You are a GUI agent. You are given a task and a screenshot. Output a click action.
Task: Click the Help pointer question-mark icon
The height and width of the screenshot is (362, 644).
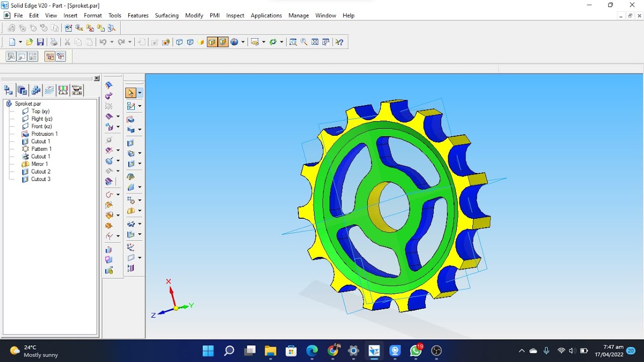340,42
